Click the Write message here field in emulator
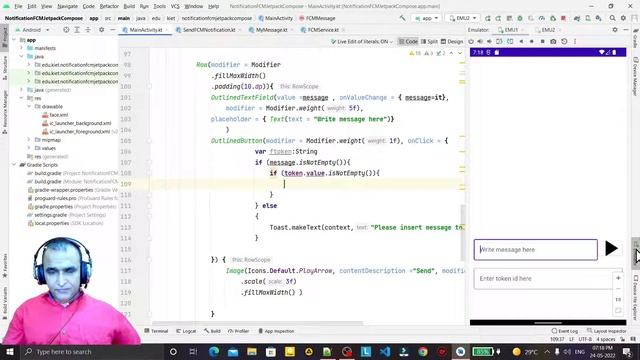The image size is (640, 360). [536, 250]
